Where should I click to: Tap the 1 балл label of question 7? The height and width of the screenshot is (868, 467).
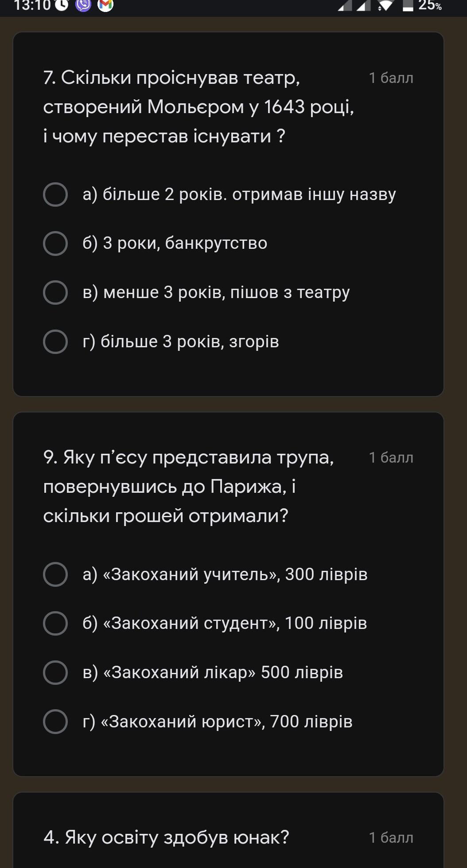tap(391, 78)
